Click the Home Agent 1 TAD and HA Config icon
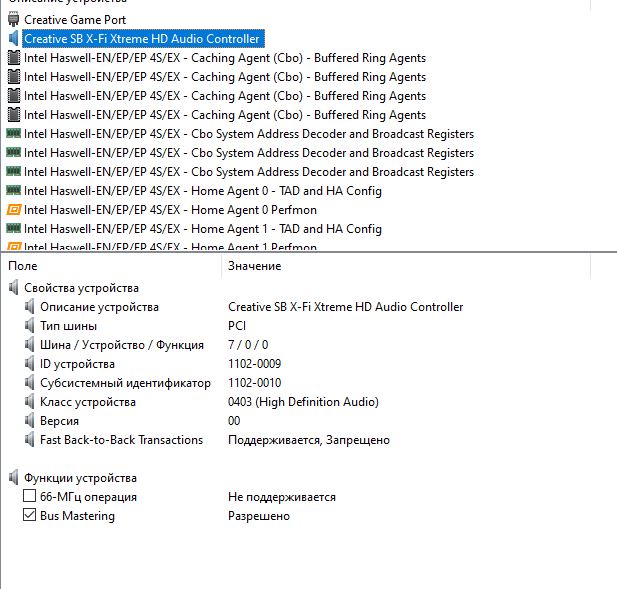The image size is (617, 589). [13, 228]
